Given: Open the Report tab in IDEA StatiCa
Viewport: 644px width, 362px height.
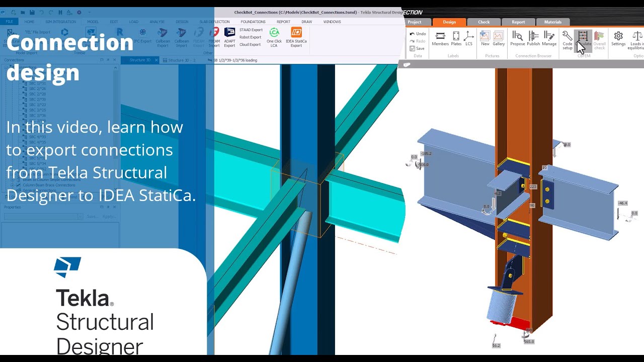Looking at the screenshot, I should pos(518,22).
